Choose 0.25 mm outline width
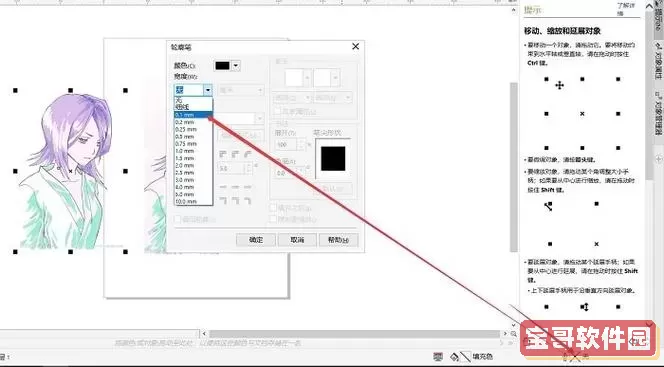This screenshot has width=664, height=367. pos(193,129)
